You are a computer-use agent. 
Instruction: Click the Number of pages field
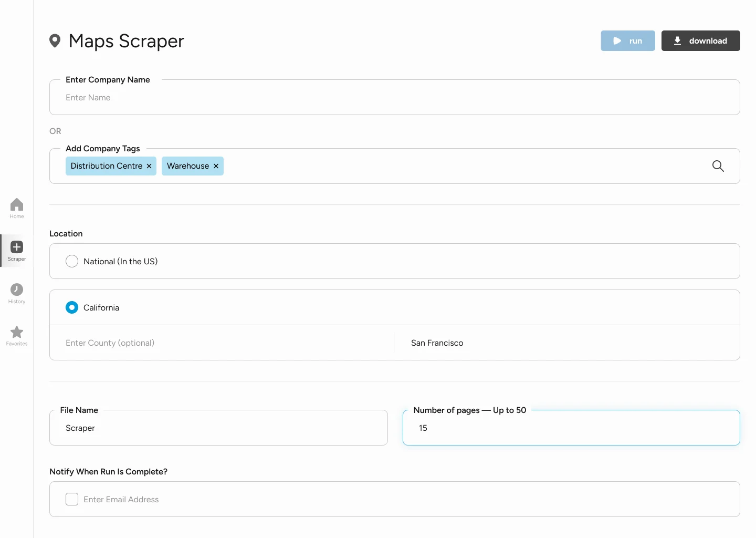571,428
